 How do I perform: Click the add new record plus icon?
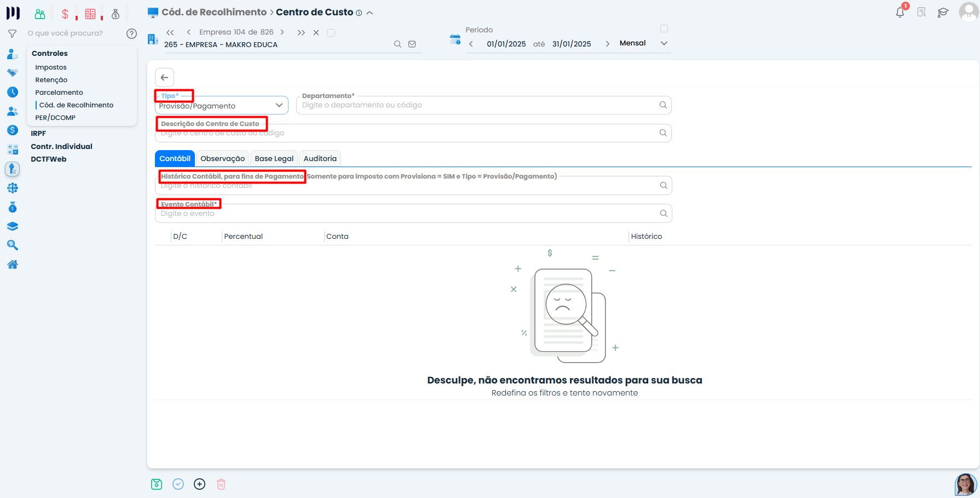[199, 484]
